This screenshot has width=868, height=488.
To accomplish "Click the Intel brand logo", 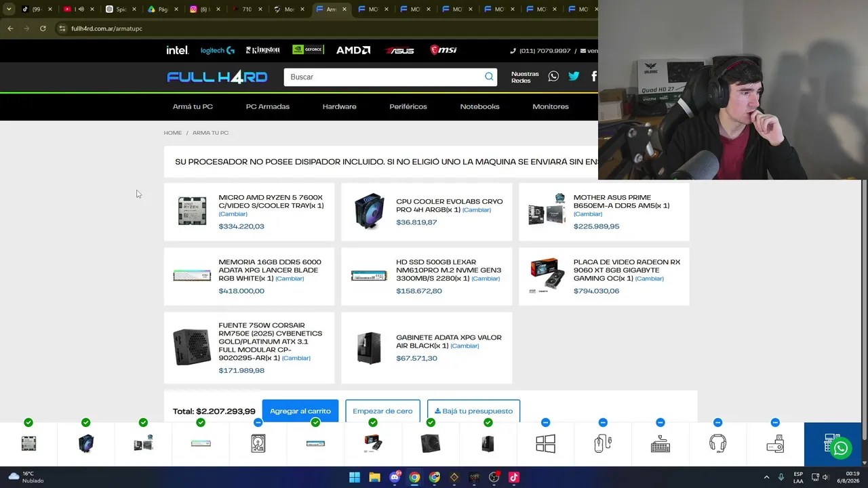I will pyautogui.click(x=178, y=50).
